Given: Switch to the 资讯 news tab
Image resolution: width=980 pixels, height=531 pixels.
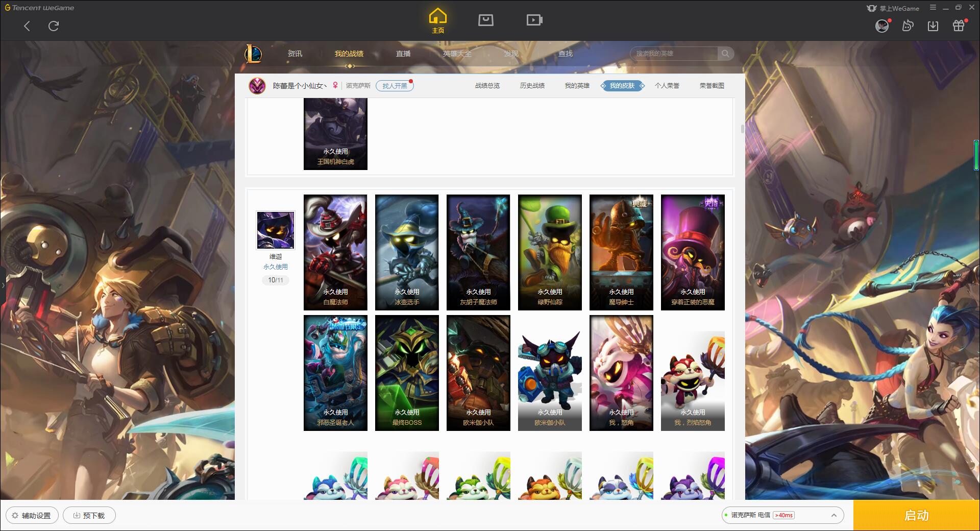Looking at the screenshot, I should 295,54.
